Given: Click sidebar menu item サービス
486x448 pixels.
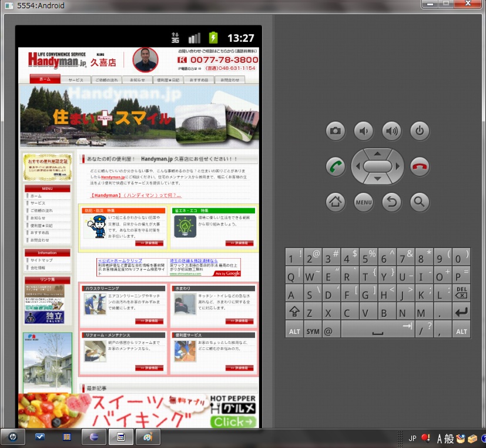Looking at the screenshot, I should point(38,203).
